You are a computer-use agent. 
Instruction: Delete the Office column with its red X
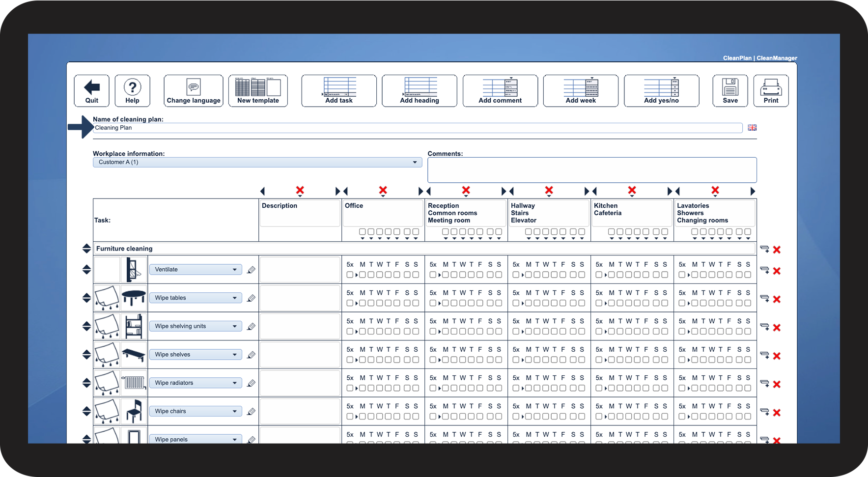[383, 190]
